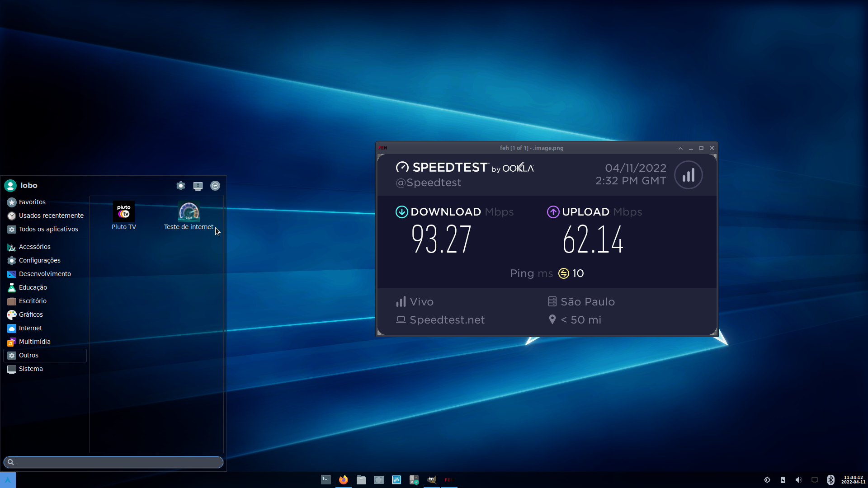Image resolution: width=868 pixels, height=488 pixels.
Task: Open calculator icon in taskbar
Action: click(x=414, y=480)
